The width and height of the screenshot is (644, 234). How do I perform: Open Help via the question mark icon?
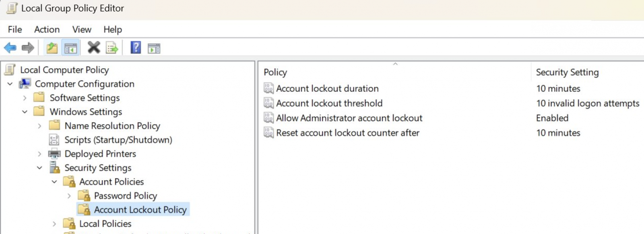point(136,48)
